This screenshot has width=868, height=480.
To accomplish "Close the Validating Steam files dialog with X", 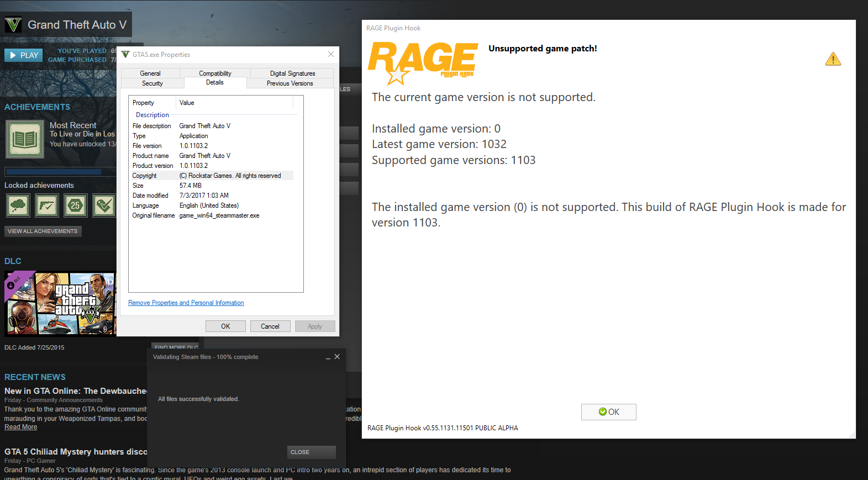I will [337, 357].
